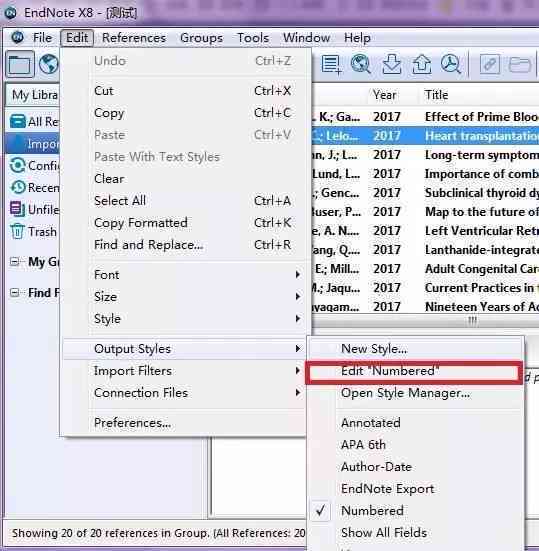The height and width of the screenshot is (551, 539).
Task: Click the Trash bin sidebar icon
Action: [18, 231]
